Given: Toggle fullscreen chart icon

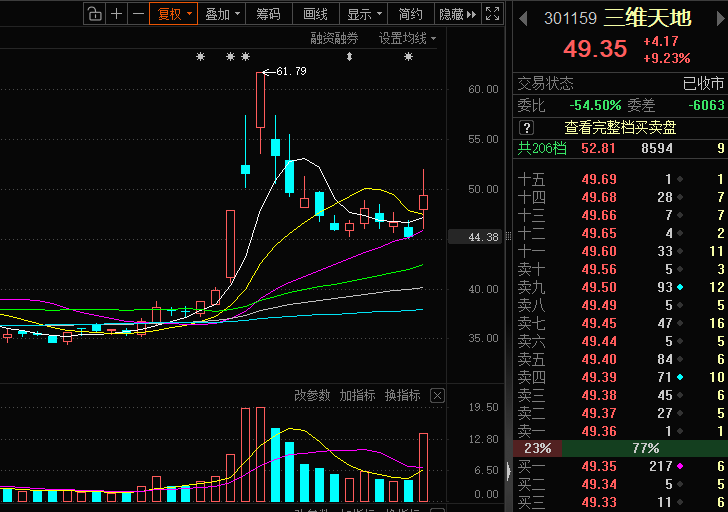Looking at the screenshot, I should click(x=492, y=13).
